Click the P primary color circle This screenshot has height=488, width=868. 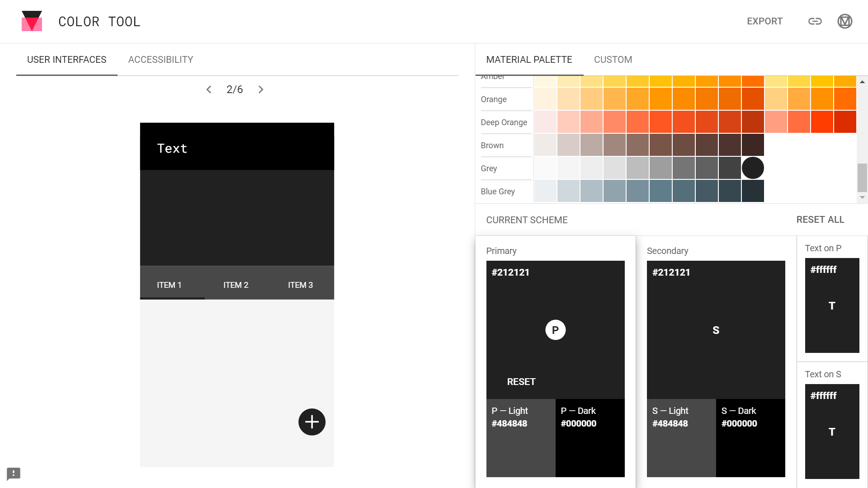point(554,329)
